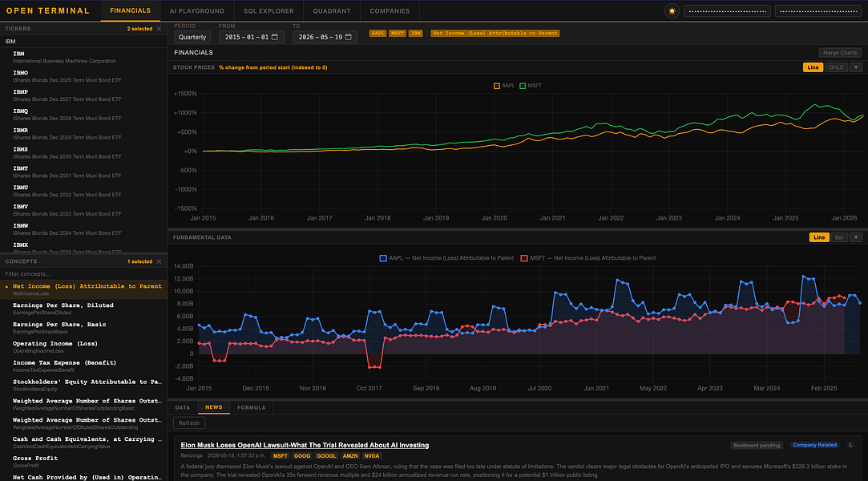This screenshot has width=868, height=481.
Task: Select Cash and Cash Equivalents concept
Action: (83, 443)
